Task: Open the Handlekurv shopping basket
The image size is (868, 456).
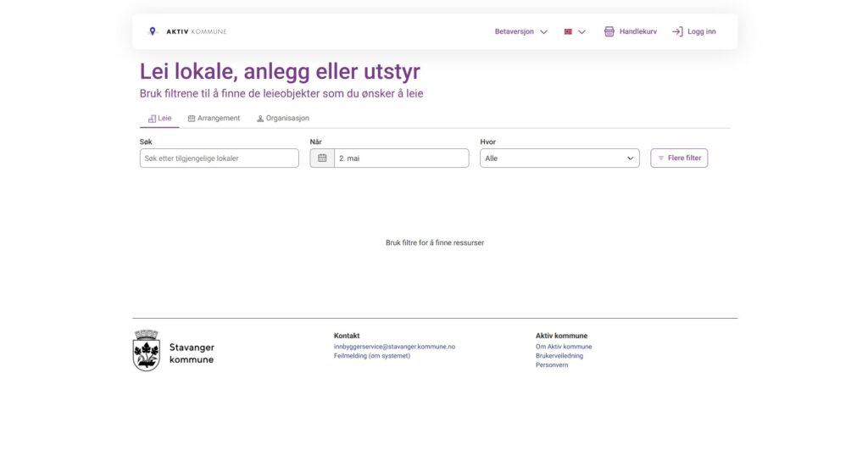Action: coord(630,31)
